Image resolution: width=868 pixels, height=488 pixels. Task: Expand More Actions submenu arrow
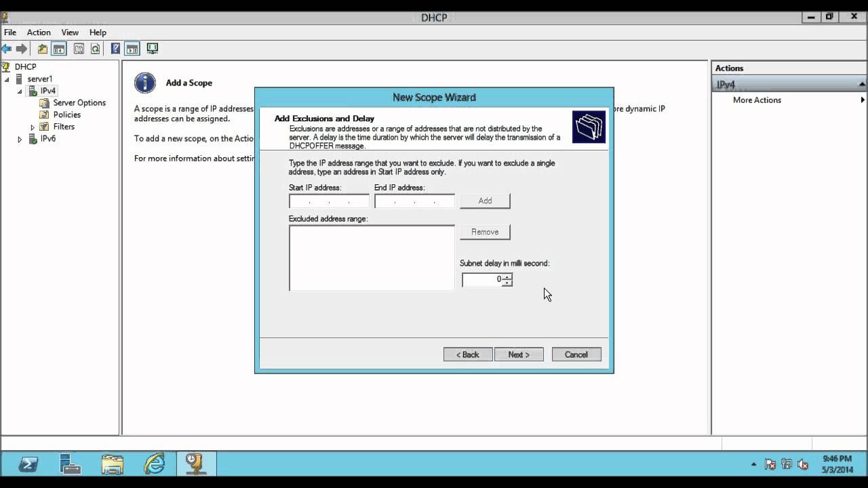pyautogui.click(x=863, y=100)
